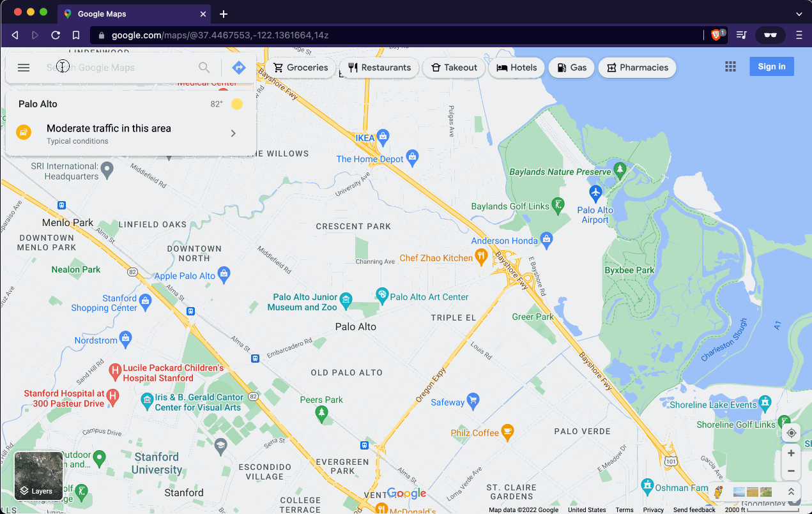Expand the imagery strip double chevron
812x514 pixels.
point(791,492)
